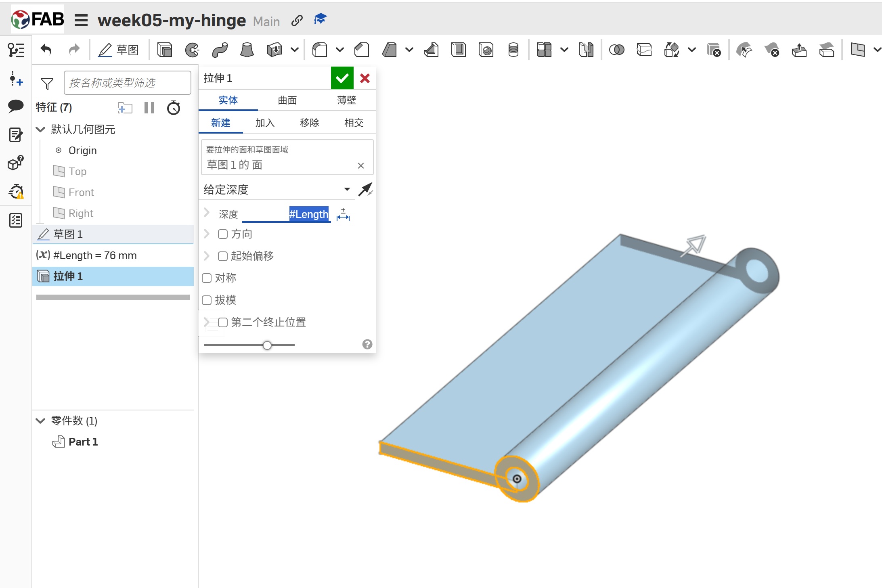Viewport: 882px width, 588px height.
Task: Select the Revolve tool icon
Action: pos(192,50)
